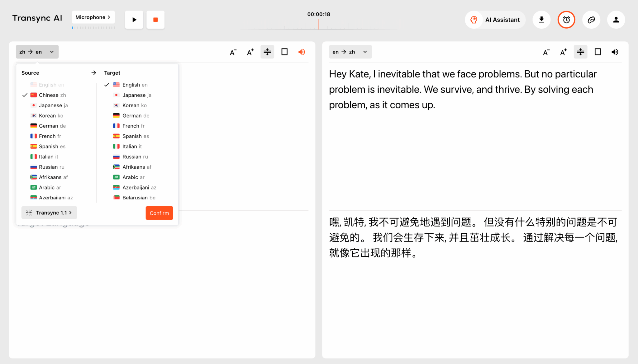Mute the orange speaker in left panel

pos(302,52)
